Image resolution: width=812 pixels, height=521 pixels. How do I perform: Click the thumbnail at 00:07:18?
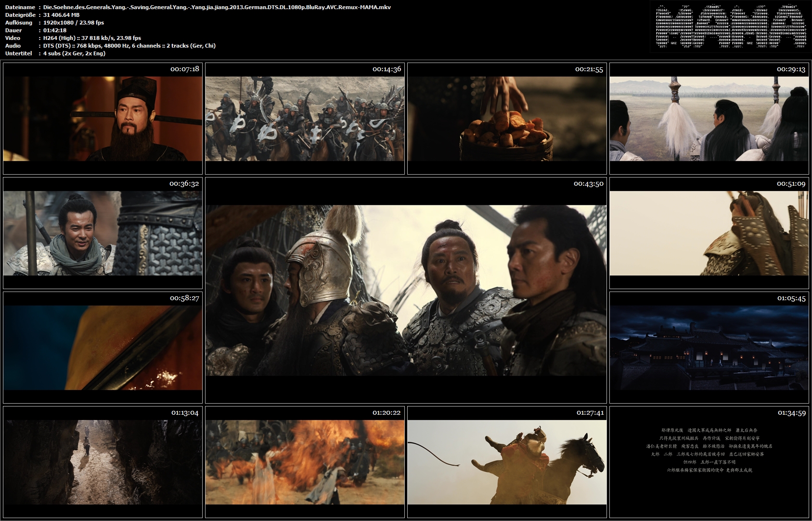point(103,118)
